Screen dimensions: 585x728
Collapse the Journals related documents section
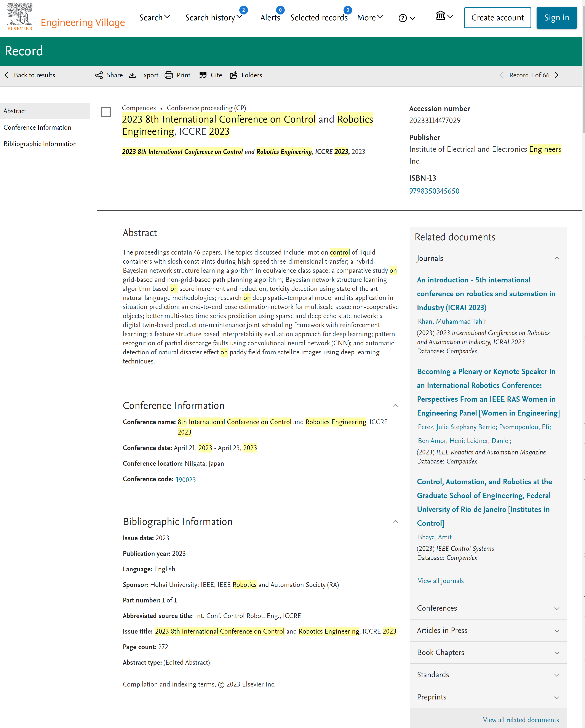point(557,258)
